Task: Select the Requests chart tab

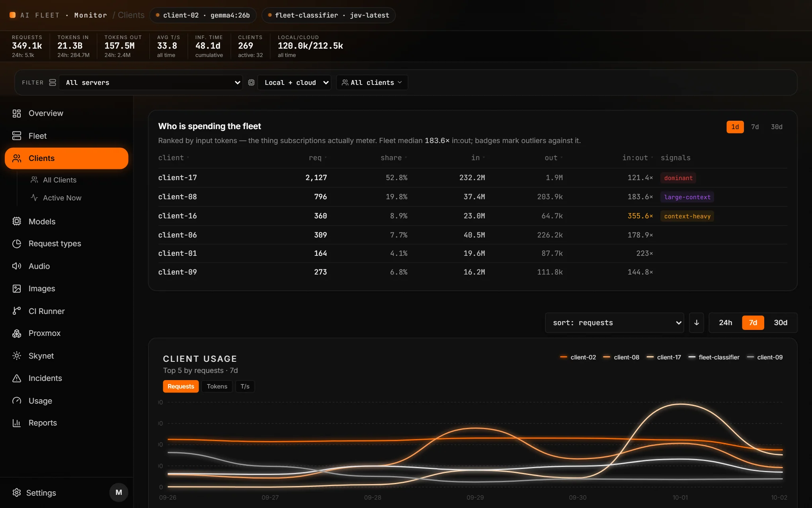Action: (x=181, y=386)
